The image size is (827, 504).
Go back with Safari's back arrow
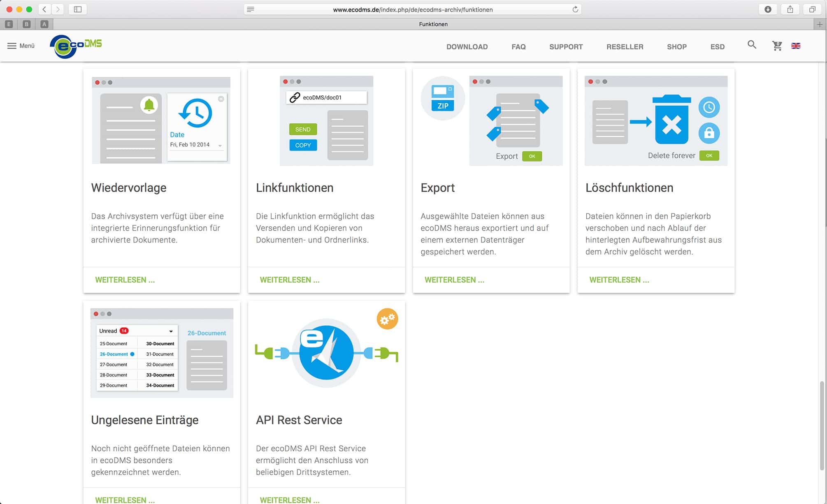point(44,9)
